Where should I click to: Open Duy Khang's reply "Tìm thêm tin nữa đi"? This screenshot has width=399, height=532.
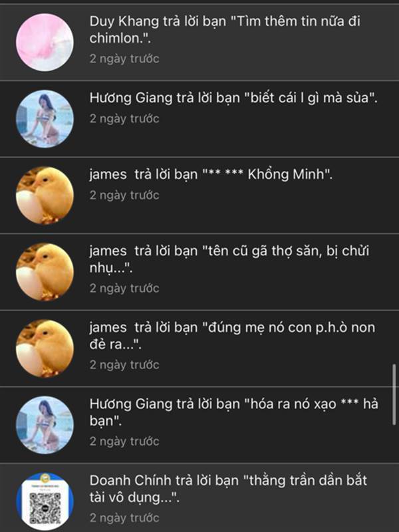(x=199, y=43)
